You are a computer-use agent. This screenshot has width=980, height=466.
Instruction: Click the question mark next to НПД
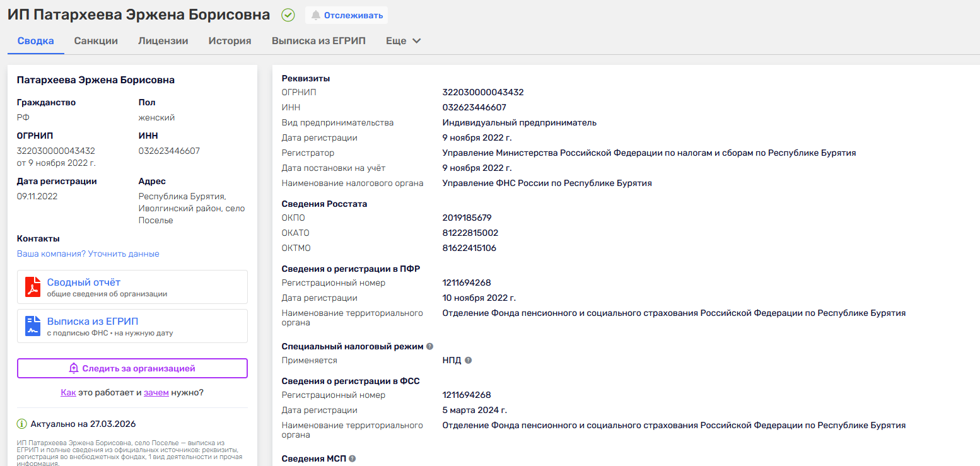tap(467, 361)
